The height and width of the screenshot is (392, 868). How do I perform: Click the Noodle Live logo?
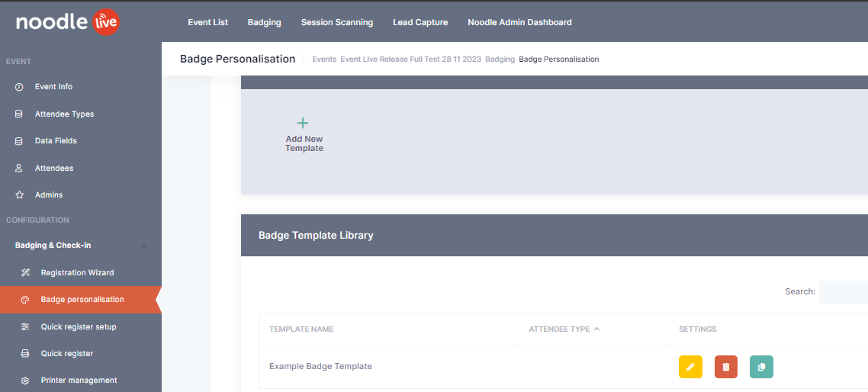67,23
